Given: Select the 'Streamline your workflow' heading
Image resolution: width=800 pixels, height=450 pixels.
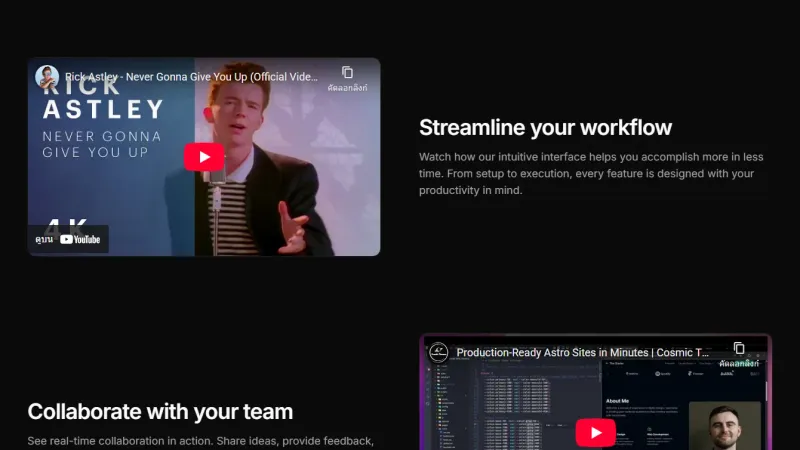Looking at the screenshot, I should (x=545, y=128).
